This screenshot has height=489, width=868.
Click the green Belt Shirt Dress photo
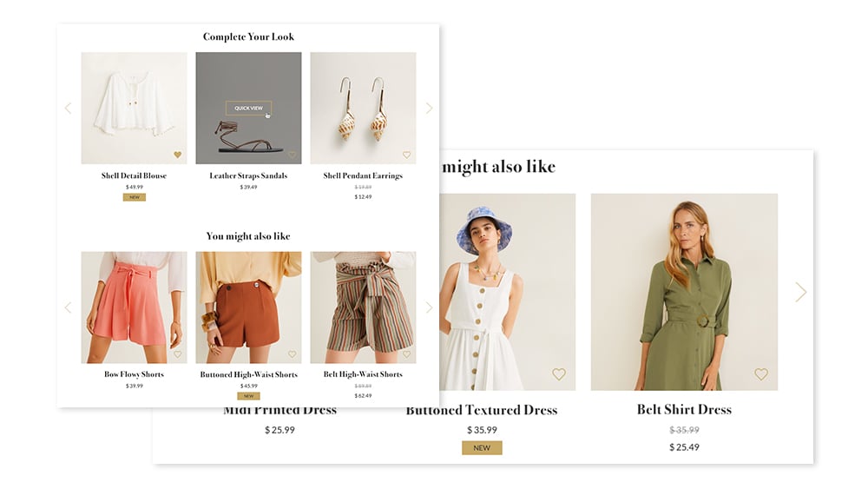click(x=684, y=291)
